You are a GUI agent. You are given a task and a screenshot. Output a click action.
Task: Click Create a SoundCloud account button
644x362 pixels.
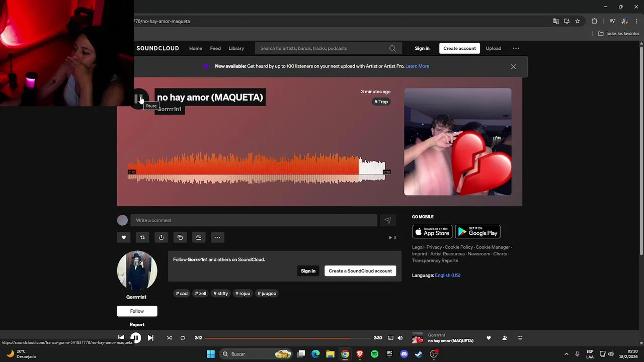pyautogui.click(x=360, y=271)
